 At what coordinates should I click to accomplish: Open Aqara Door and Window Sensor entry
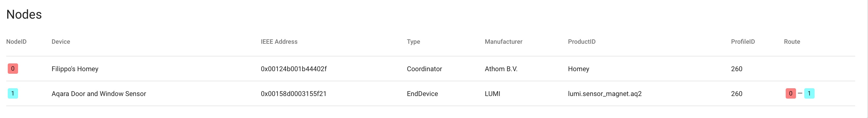[99, 94]
